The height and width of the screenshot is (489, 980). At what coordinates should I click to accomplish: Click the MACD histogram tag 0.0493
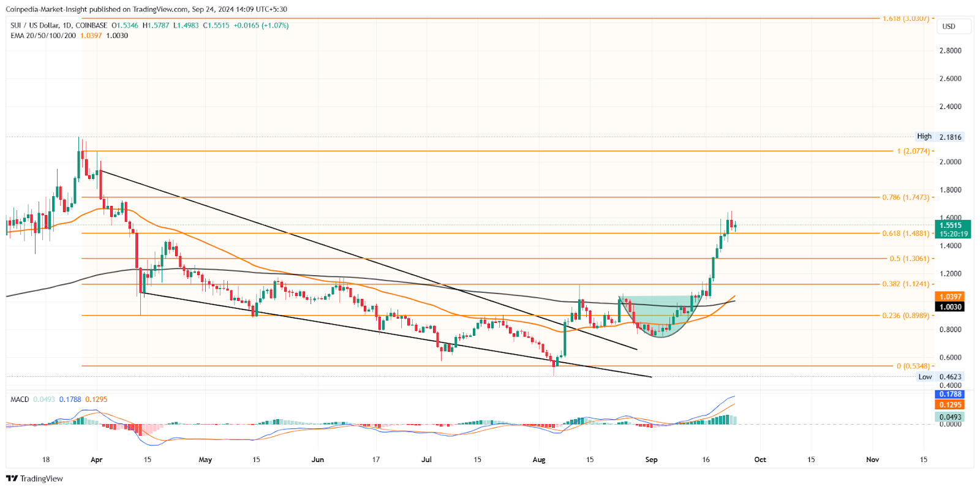[949, 417]
